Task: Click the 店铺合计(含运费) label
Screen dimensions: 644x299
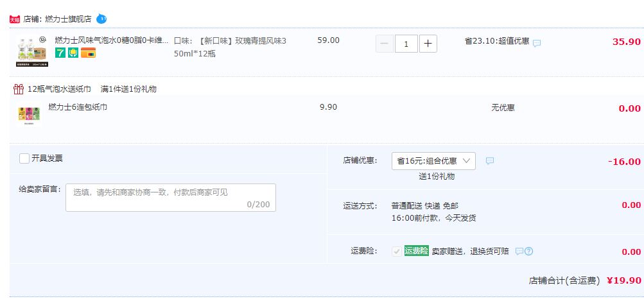Action: [x=565, y=281]
